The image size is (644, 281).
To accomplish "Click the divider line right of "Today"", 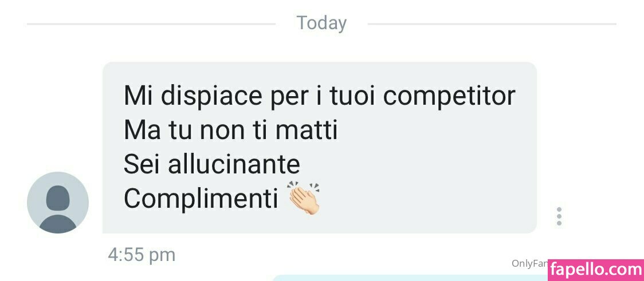I will pos(492,24).
